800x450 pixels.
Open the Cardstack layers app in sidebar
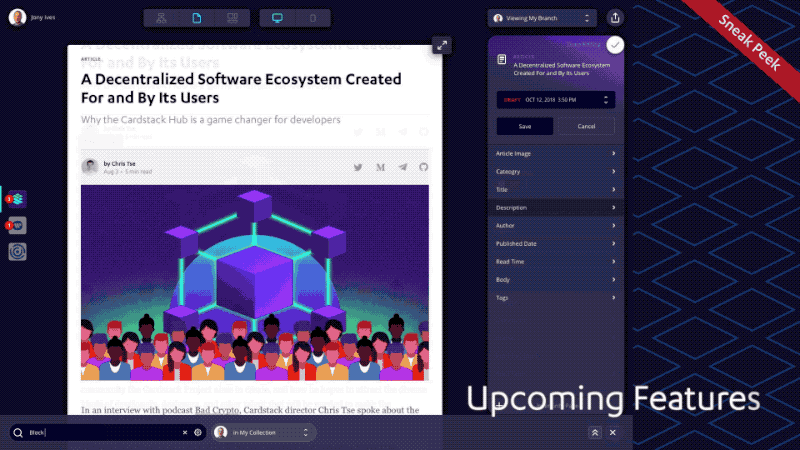[17, 199]
